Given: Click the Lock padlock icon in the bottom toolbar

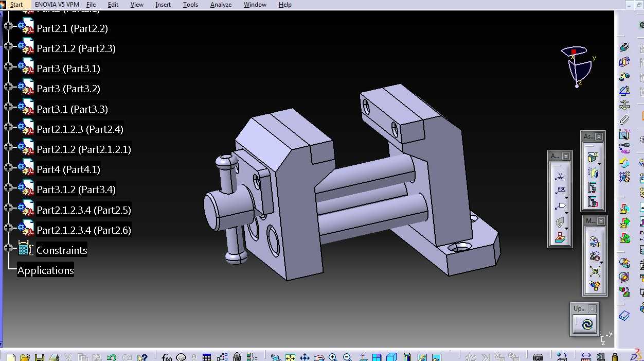Looking at the screenshot, I should tap(237, 357).
